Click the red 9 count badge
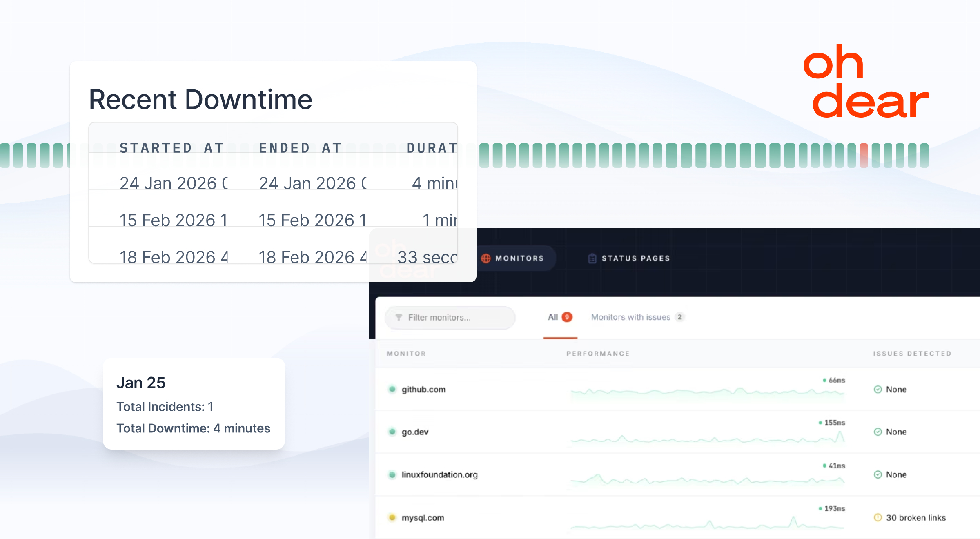The image size is (980, 539). [x=567, y=317]
